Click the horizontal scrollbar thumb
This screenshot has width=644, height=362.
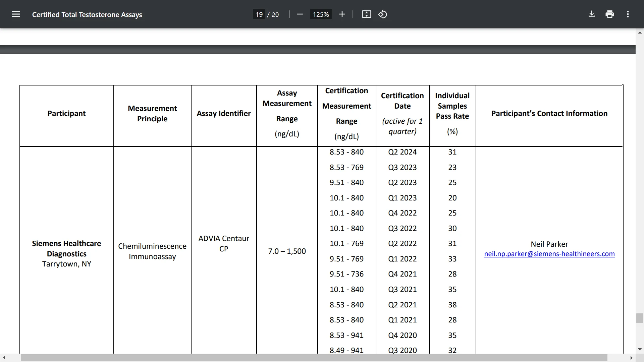[314, 358]
